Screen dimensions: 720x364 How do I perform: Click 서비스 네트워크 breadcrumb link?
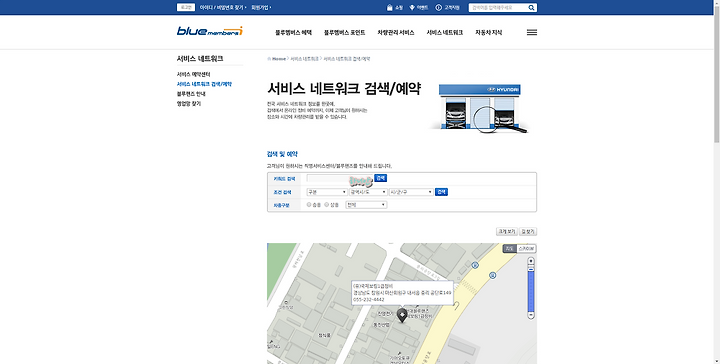tap(304, 59)
